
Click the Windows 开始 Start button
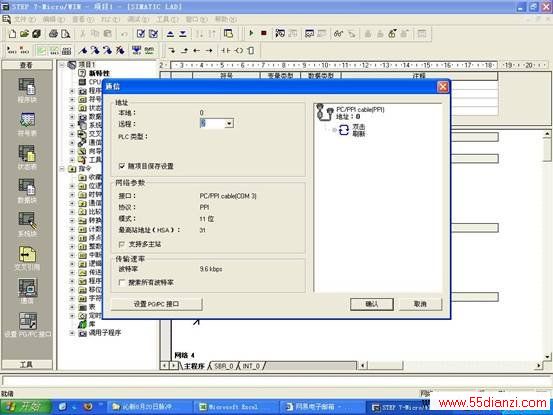click(26, 407)
